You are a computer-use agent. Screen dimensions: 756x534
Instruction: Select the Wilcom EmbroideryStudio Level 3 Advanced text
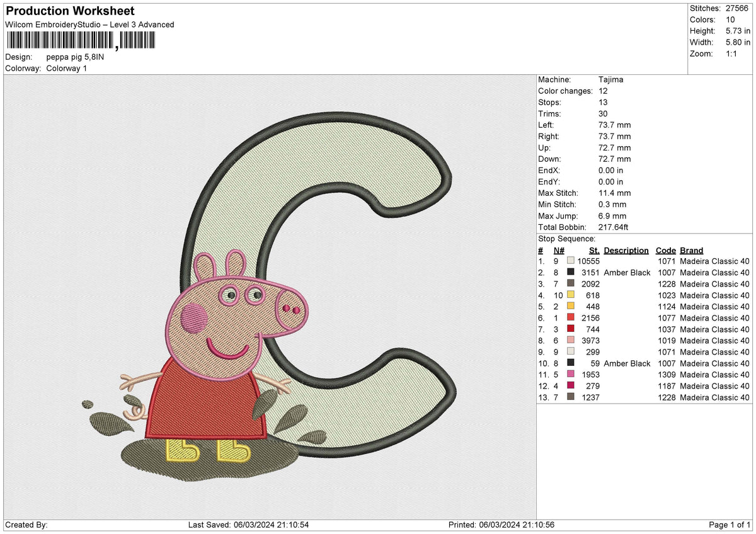pos(89,25)
